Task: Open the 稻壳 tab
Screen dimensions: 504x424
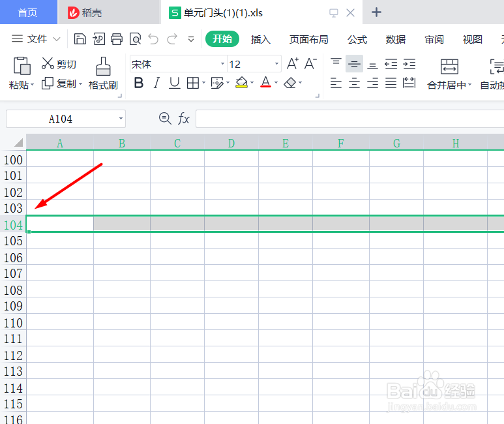Action: coord(110,12)
